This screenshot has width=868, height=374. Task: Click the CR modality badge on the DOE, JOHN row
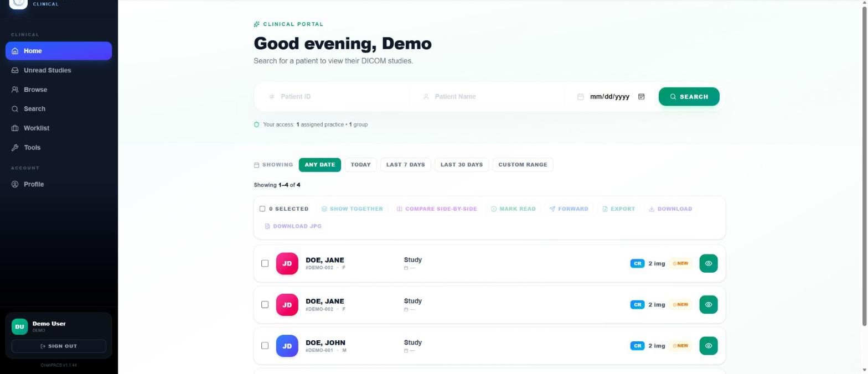tap(637, 346)
